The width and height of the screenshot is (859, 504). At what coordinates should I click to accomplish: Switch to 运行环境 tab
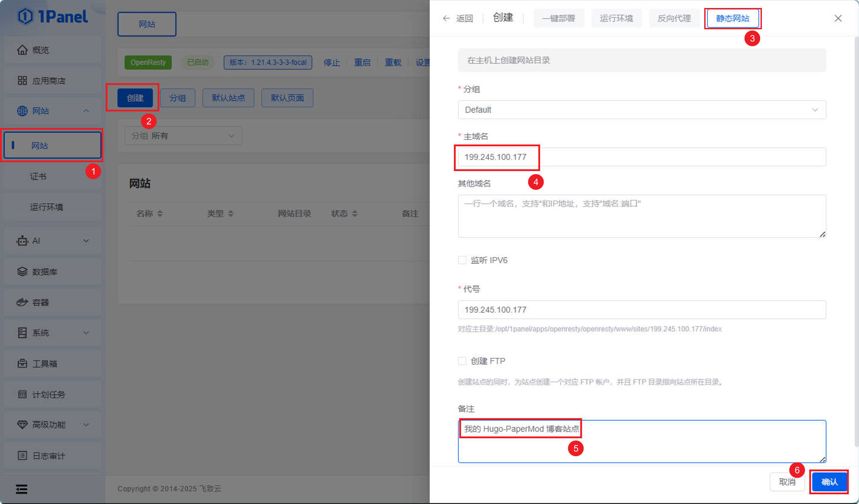(x=616, y=18)
